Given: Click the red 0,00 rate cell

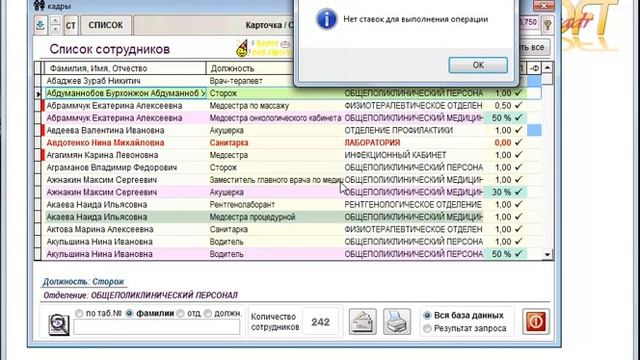Looking at the screenshot, I should coord(502,143).
